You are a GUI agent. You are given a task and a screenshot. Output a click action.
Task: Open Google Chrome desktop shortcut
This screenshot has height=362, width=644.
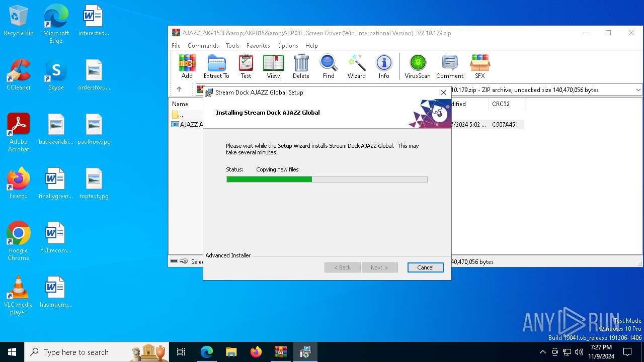coord(19,242)
